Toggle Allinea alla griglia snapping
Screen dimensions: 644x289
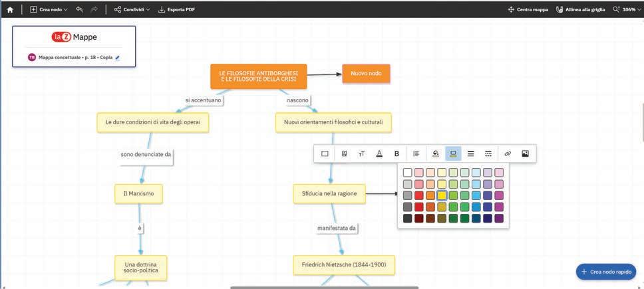coord(579,9)
